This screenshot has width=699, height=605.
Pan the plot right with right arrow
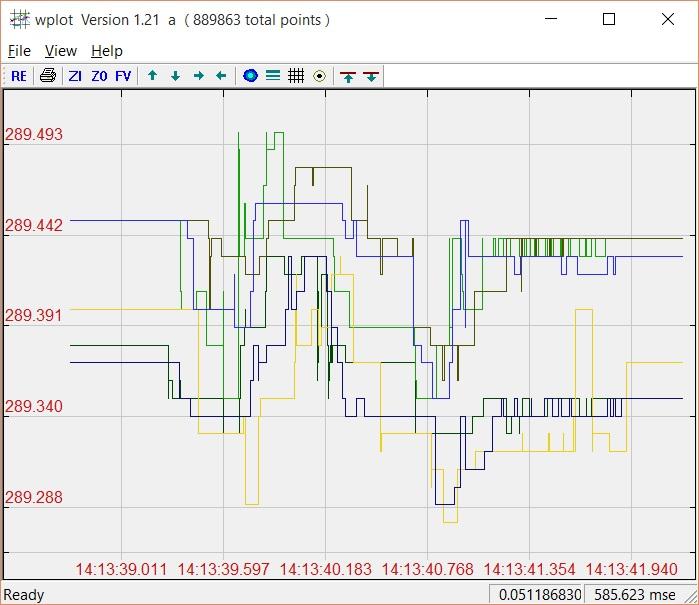(x=199, y=76)
